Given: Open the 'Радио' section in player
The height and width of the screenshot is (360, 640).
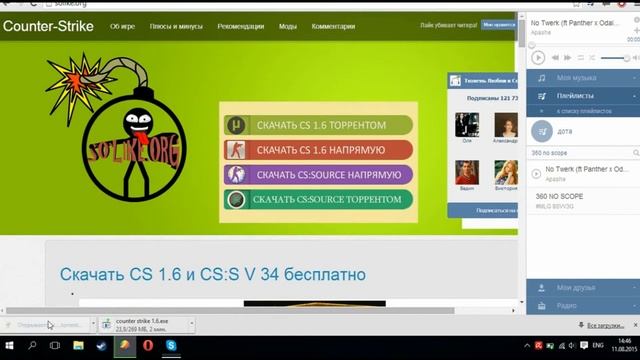Looking at the screenshot, I should point(583,306).
